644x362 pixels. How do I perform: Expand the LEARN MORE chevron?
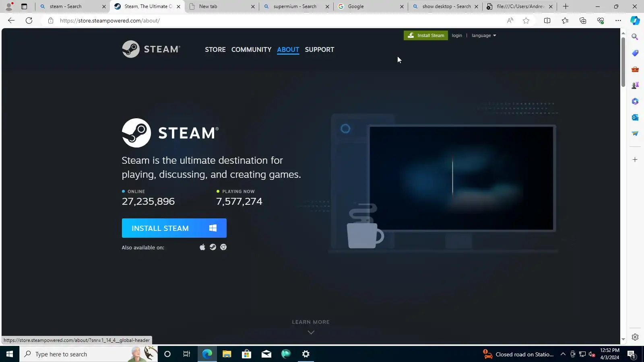[x=311, y=332]
